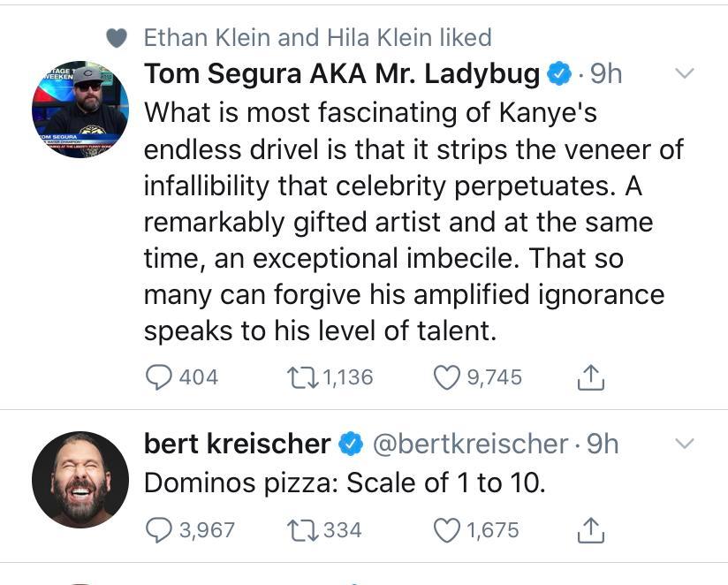Open tweet options chevron on Tom Segura's tweet
The height and width of the screenshot is (585, 728).
tap(685, 73)
